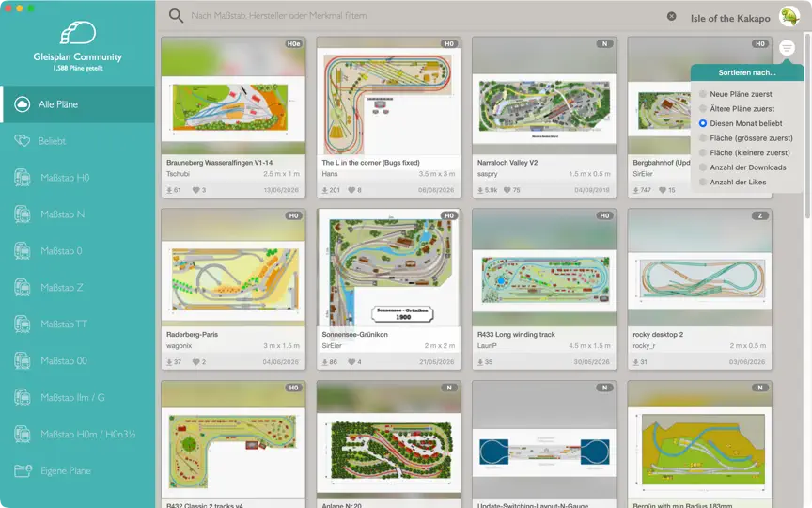812x508 pixels.
Task: Open the Isle of the Kakapo avatar
Action: 789,17
